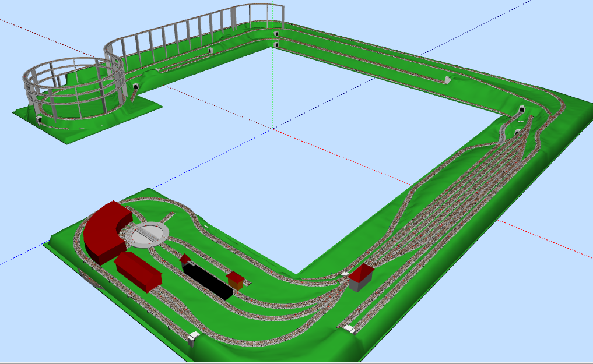The width and height of the screenshot is (593, 364).
Task: Click the small orange building with red roof
Action: pos(236,280)
